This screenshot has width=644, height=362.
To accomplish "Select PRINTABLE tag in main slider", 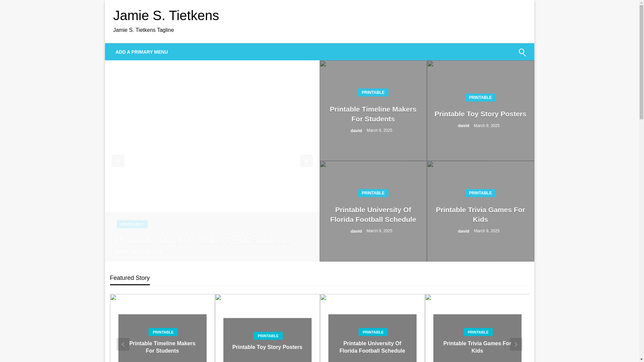I will point(132,224).
